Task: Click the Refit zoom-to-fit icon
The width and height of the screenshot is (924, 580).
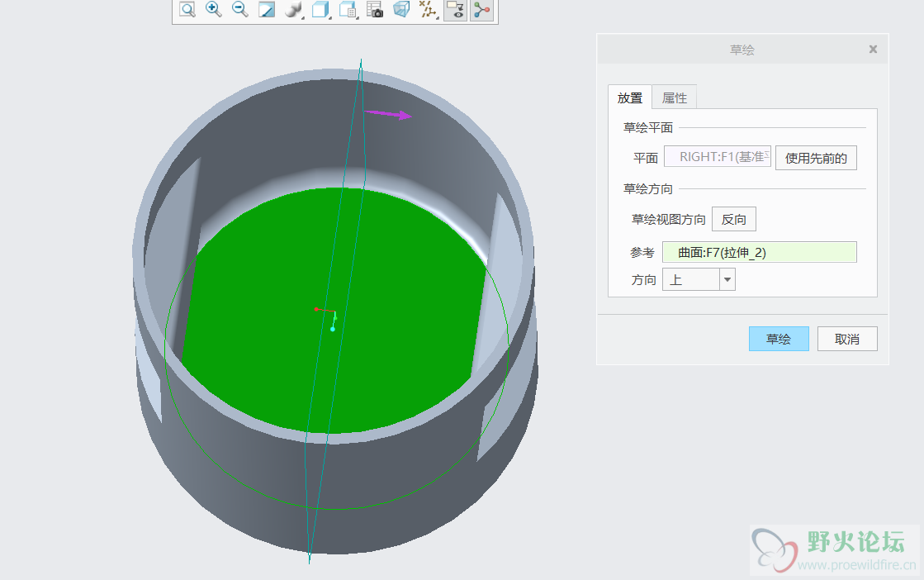Action: [187, 9]
